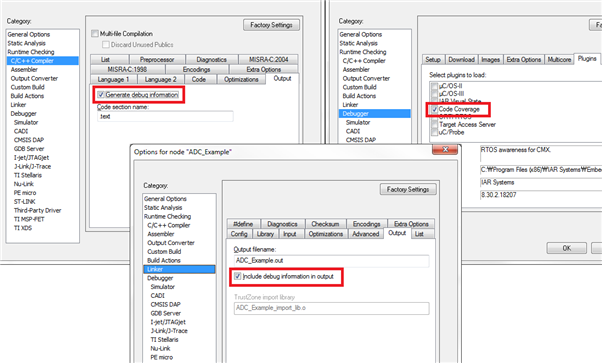Viewport: 602px width, 363px height.
Task: Click Factory Settings in linker dialog
Action: tap(408, 189)
